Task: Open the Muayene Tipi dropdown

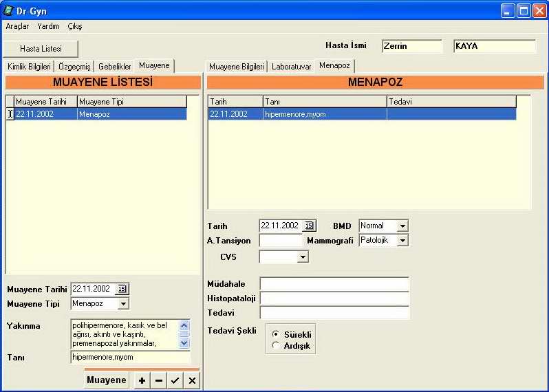Action: pos(122,303)
